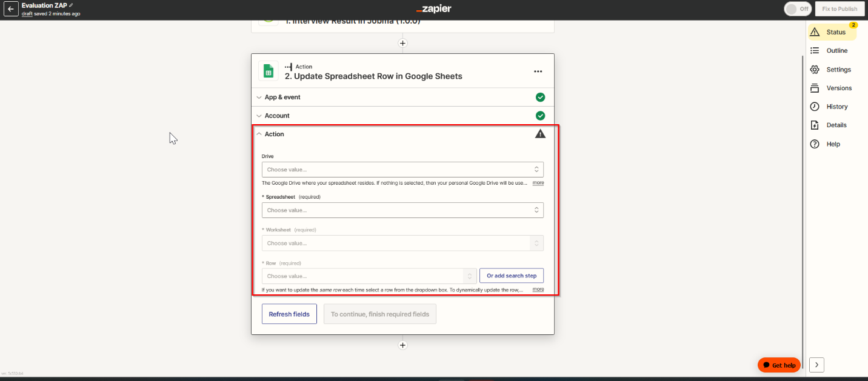The image size is (868, 381).
Task: Click the Account green checkmark
Action: (x=540, y=116)
